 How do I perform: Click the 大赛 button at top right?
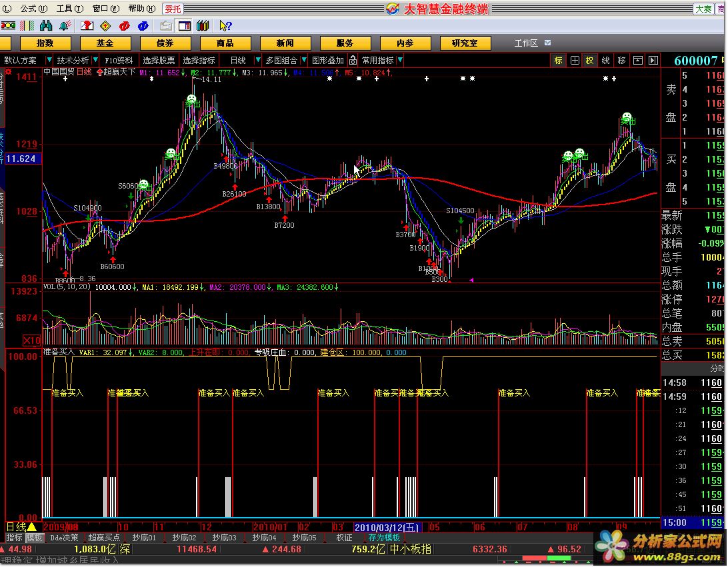click(x=703, y=9)
